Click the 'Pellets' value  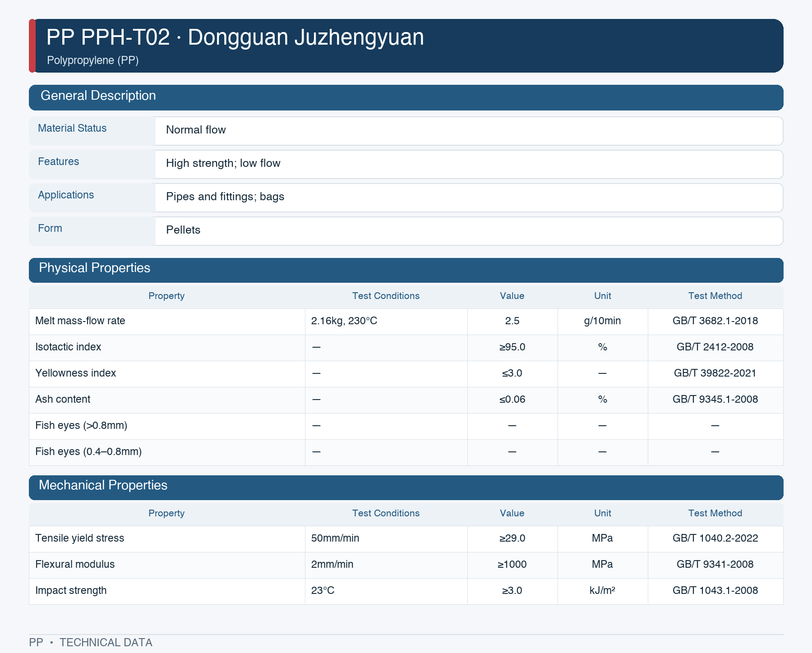click(x=183, y=230)
